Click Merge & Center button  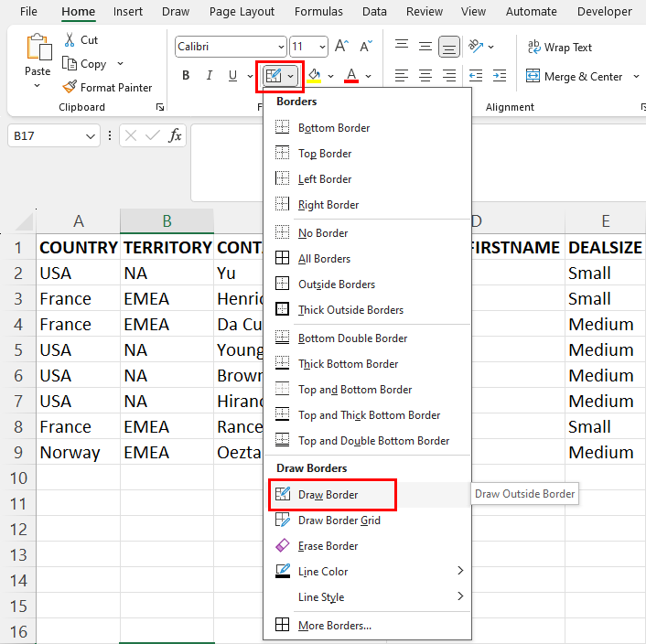(574, 77)
